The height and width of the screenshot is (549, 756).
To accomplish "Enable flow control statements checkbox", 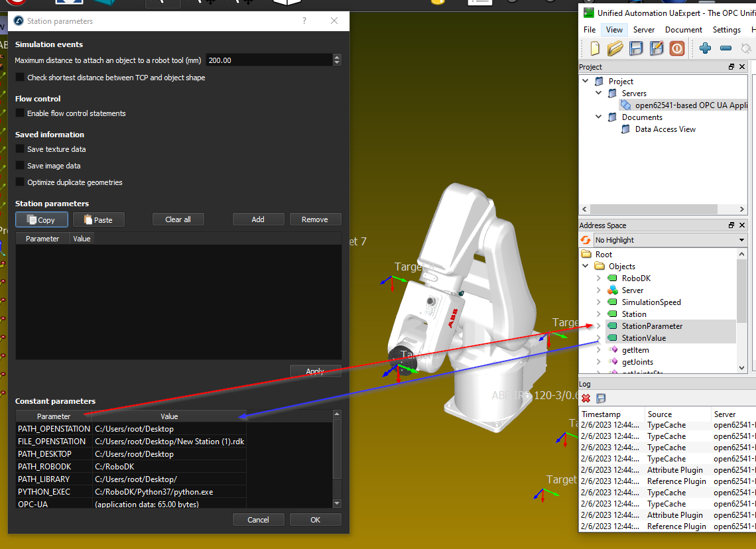I will pyautogui.click(x=20, y=113).
